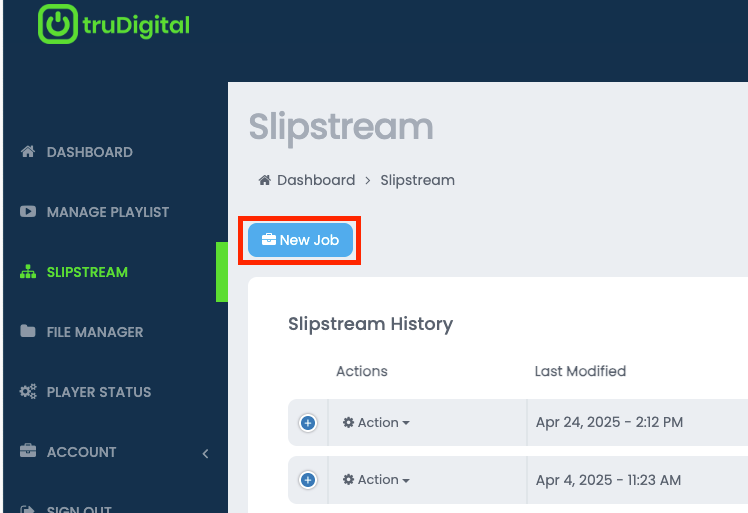Click the Slipstream History heading
The image size is (748, 513).
coord(371,324)
